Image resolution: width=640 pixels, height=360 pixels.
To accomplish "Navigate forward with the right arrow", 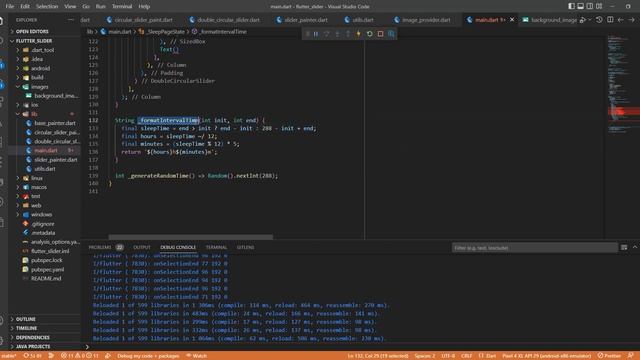I will pyautogui.click(x=631, y=20).
